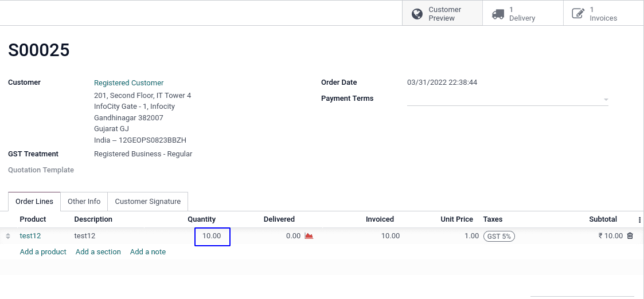This screenshot has width=644, height=299.
Task: Select the Order Lines tab
Action: click(x=34, y=202)
